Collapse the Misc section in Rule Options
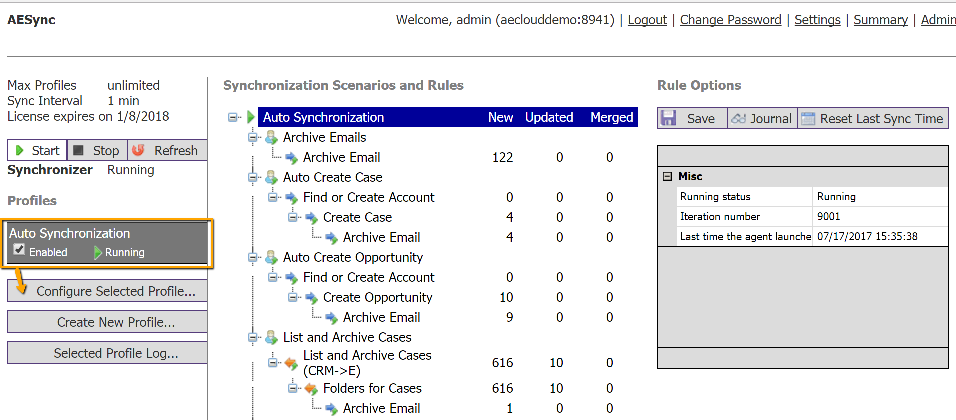 668,177
